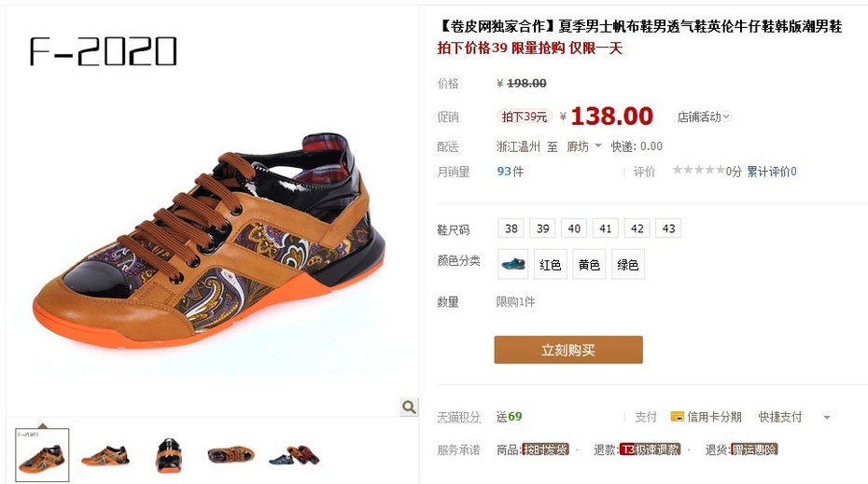Click the magnifier zoom icon on product image
The width and height of the screenshot is (868, 484).
(409, 408)
